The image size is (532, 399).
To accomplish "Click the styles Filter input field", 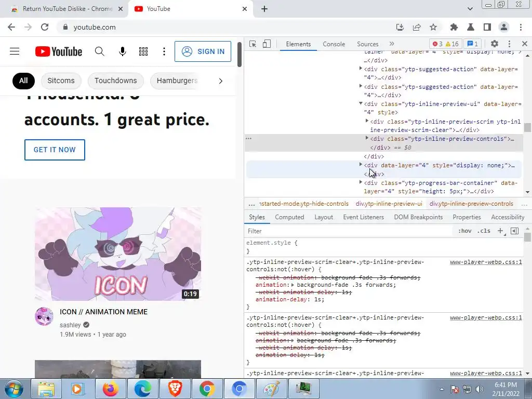I will pos(350,231).
